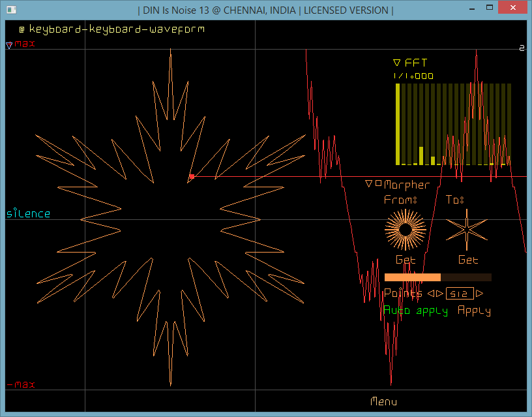Click the Points value field 512
532x417 pixels.
coord(459,294)
